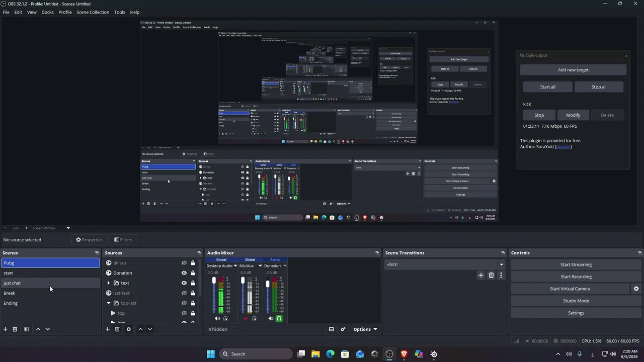Undock the Controls panel
The image size is (644, 362).
[x=640, y=253]
